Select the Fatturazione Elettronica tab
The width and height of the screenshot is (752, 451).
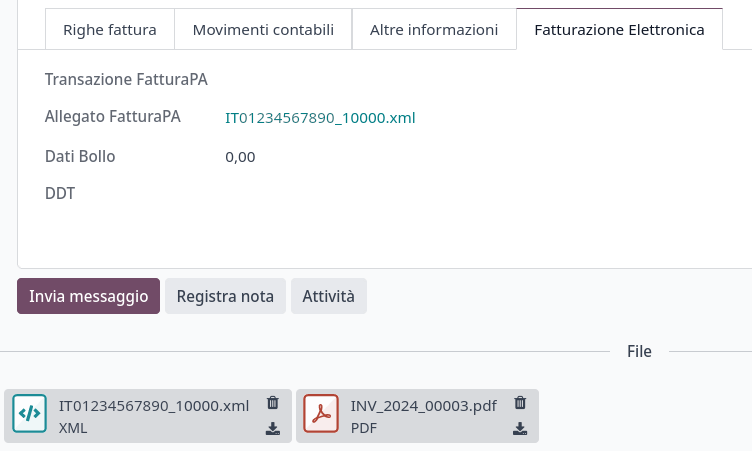coord(620,30)
